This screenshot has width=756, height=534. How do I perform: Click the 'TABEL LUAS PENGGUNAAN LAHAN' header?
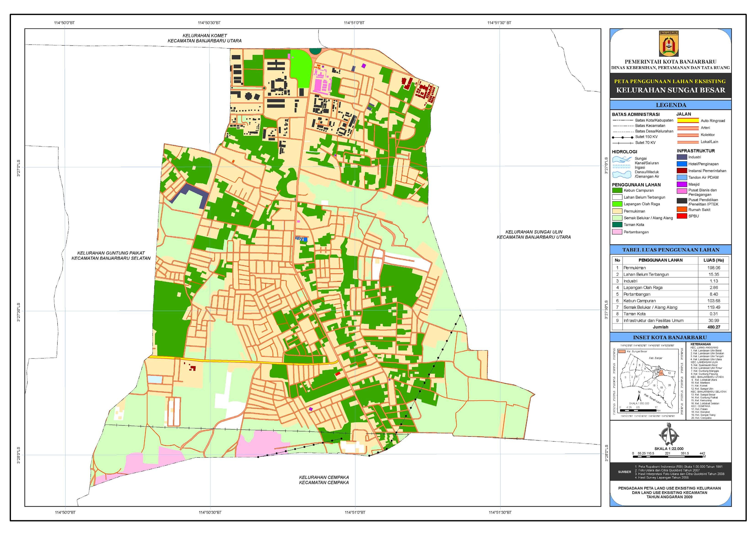(x=671, y=250)
